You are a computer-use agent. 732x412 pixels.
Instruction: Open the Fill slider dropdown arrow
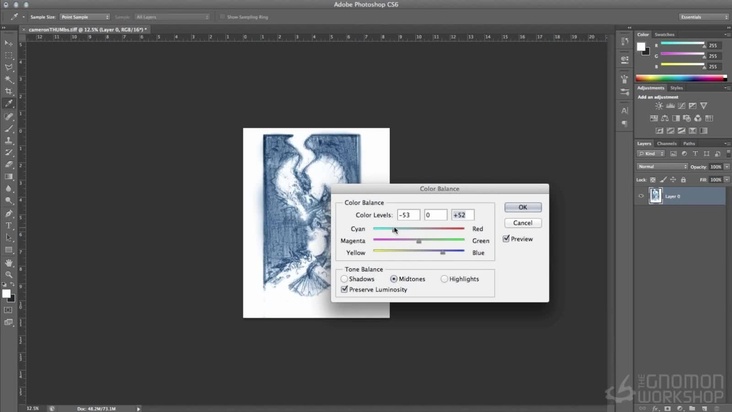pyautogui.click(x=727, y=180)
